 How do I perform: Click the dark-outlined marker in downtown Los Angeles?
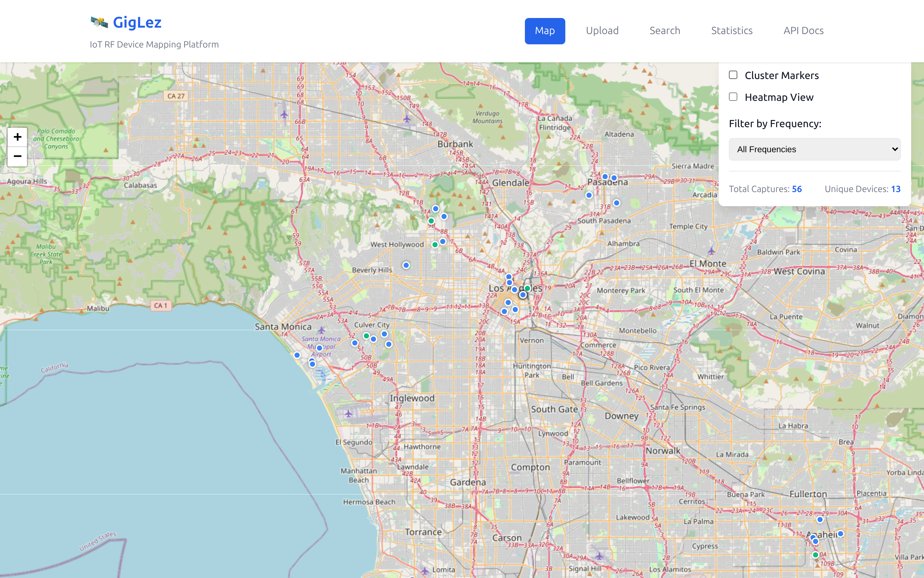coord(523,295)
